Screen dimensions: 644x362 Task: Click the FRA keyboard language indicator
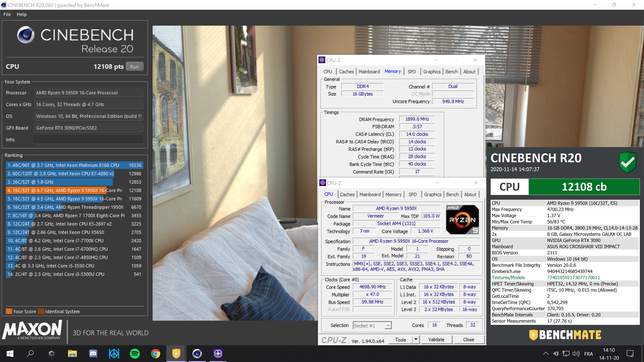pyautogui.click(x=588, y=354)
